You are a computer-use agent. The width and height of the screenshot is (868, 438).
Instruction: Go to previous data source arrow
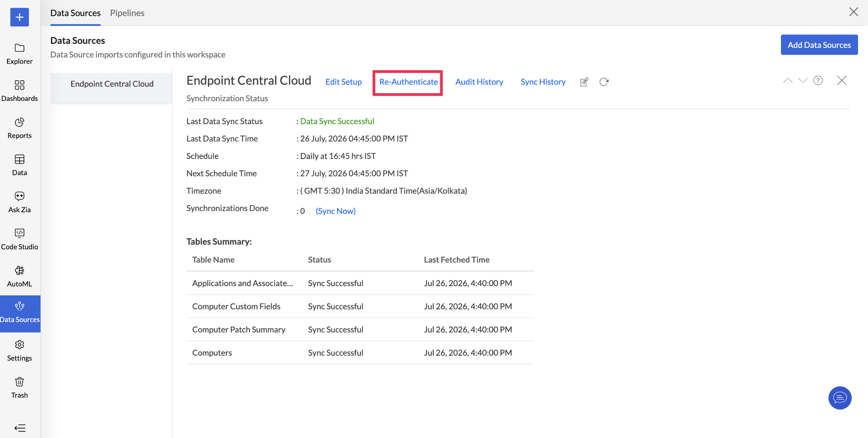[788, 81]
